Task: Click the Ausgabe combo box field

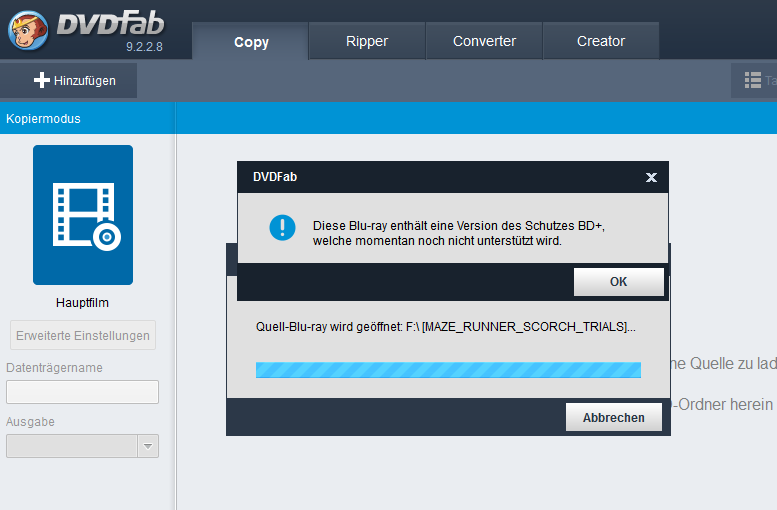Action: click(x=82, y=446)
